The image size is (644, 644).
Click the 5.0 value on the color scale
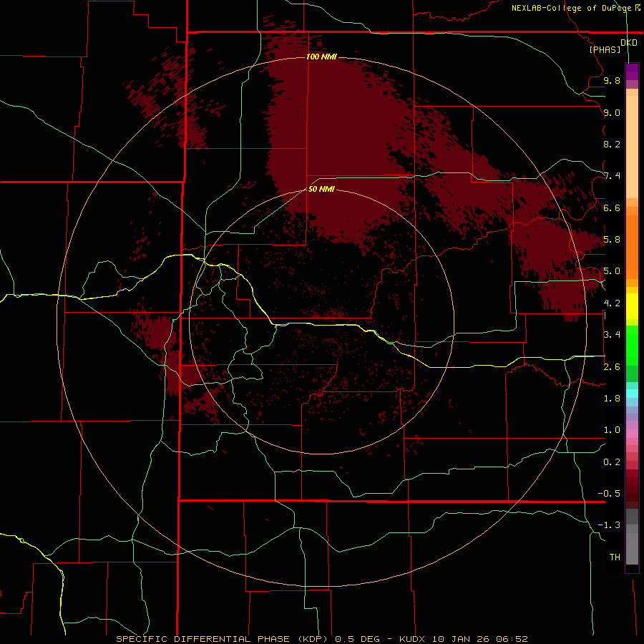[x=612, y=271]
